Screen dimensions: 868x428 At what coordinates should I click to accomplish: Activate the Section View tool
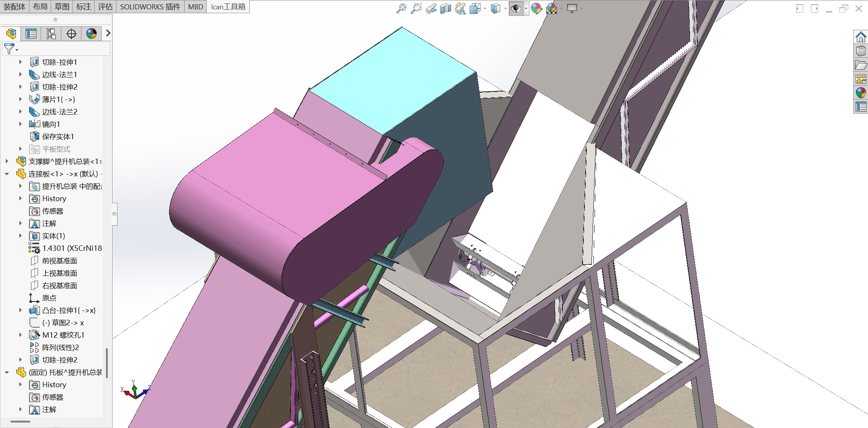(x=445, y=9)
